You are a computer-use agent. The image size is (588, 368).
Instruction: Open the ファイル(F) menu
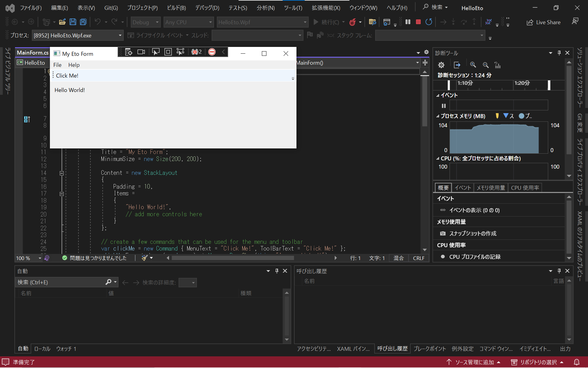point(31,8)
